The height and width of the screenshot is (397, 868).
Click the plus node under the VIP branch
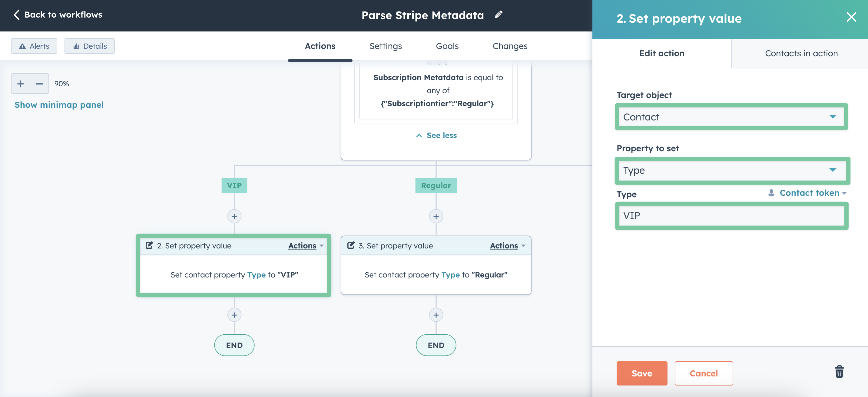tap(234, 217)
